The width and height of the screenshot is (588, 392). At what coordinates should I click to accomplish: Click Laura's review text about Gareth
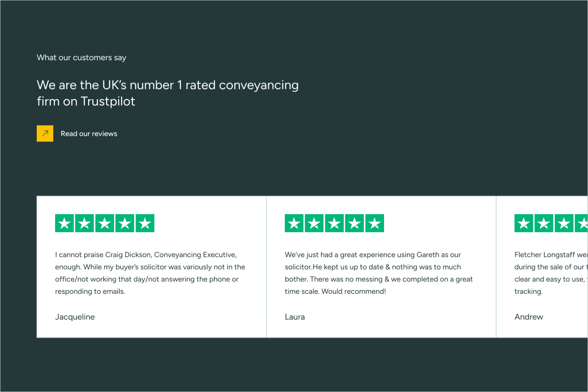[x=379, y=273]
